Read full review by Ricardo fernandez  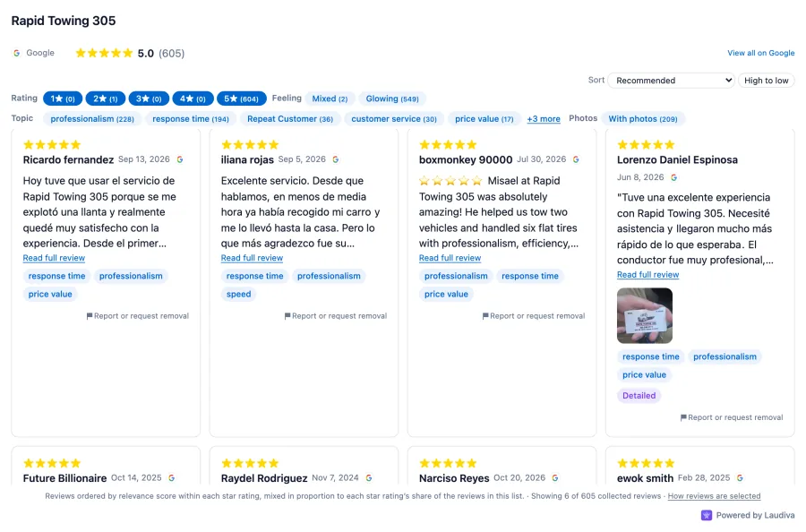54,258
